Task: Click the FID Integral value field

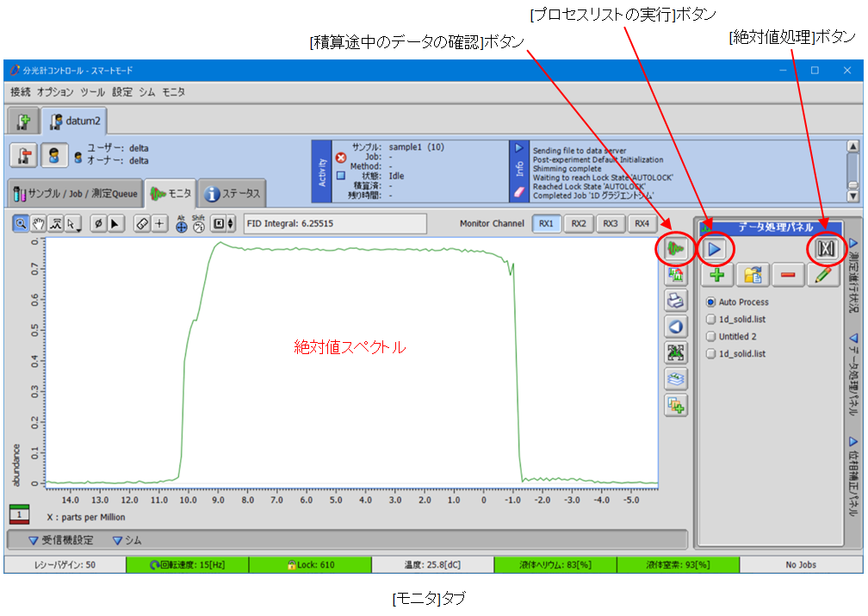Action: 335,224
